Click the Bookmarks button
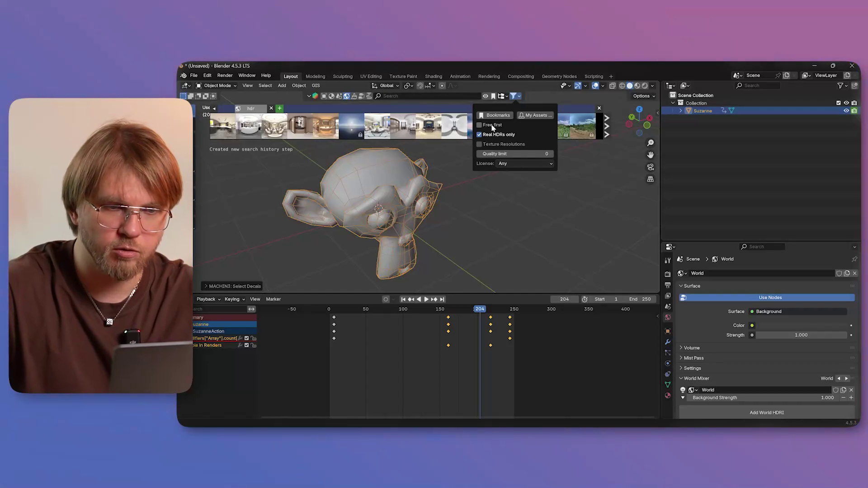This screenshot has width=868, height=488. [494, 115]
